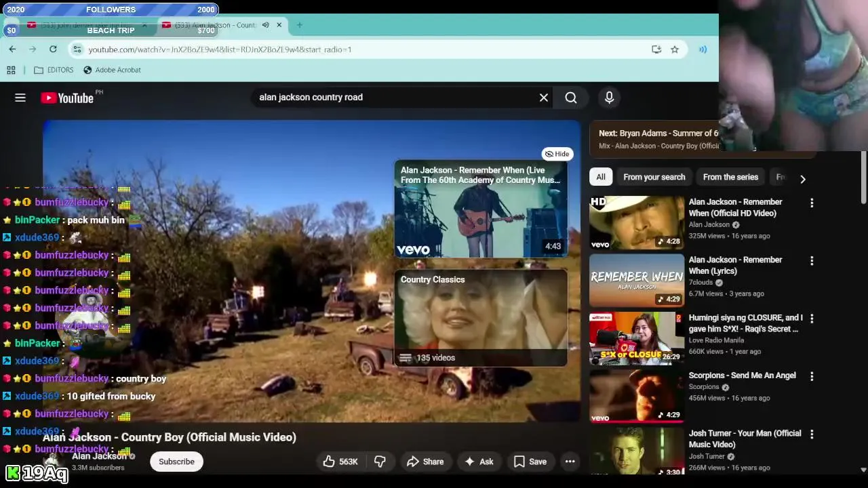
Task: Open options for Remember When HD video
Action: point(812,203)
